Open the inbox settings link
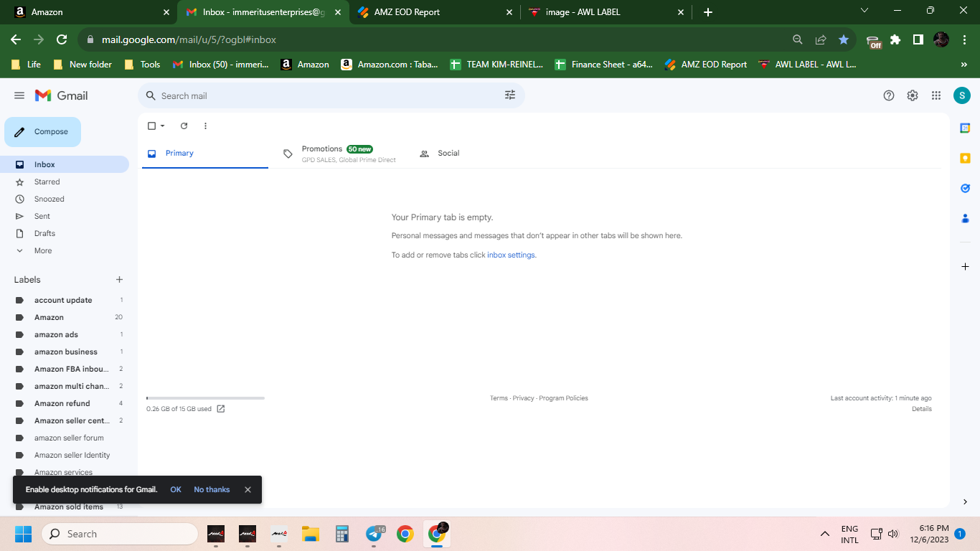This screenshot has width=980, height=551. tap(511, 255)
